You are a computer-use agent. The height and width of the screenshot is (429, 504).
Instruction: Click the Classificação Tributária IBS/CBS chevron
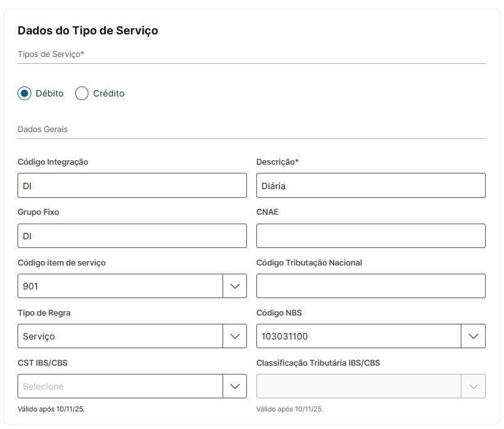tap(473, 386)
